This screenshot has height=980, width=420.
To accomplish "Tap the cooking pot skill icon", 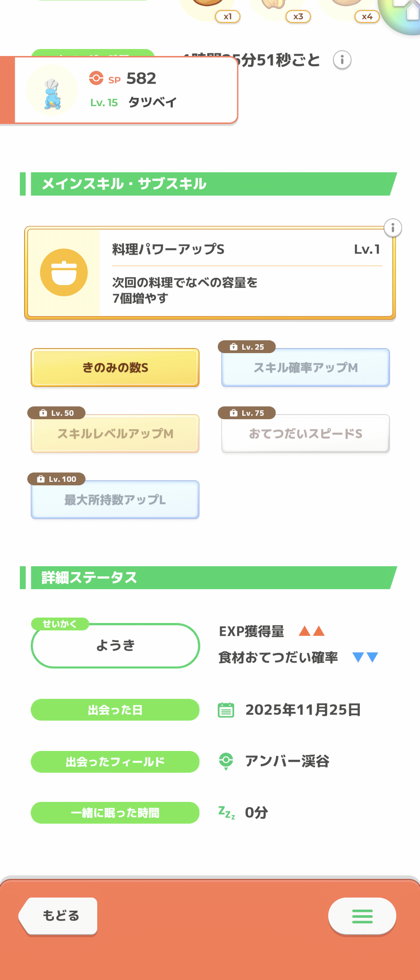I will [64, 273].
